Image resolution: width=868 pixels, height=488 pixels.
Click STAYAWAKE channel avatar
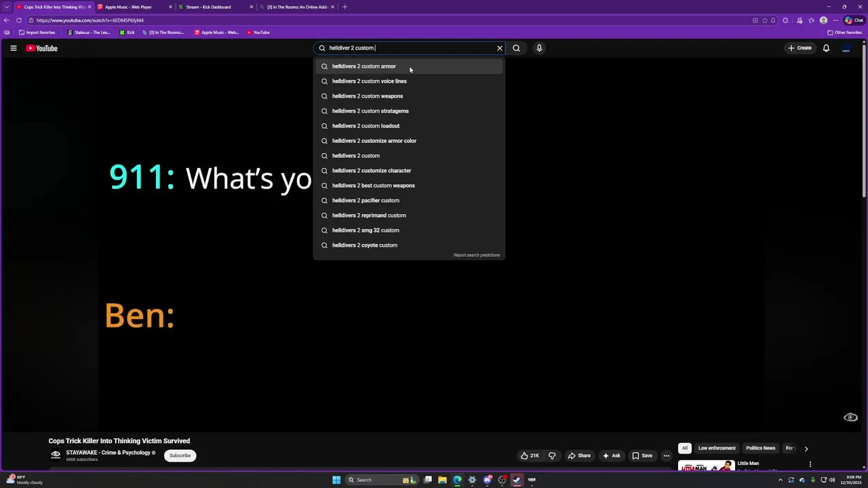pyautogui.click(x=56, y=455)
